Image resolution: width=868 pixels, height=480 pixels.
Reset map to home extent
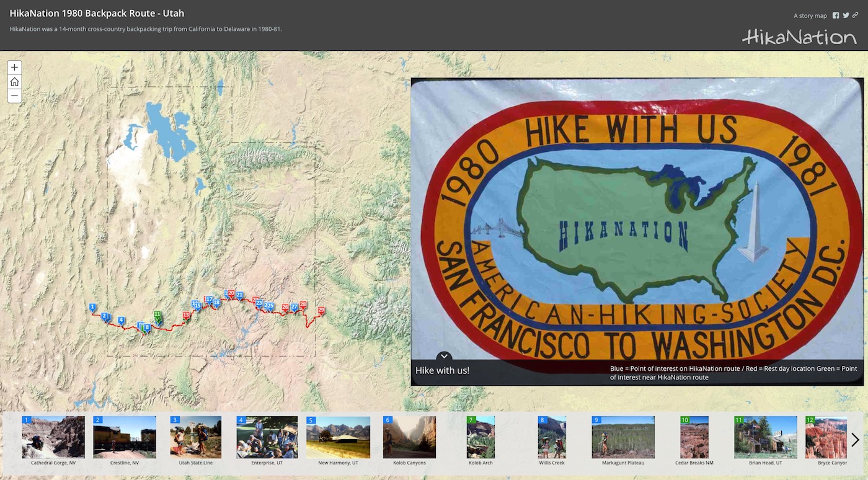point(14,81)
